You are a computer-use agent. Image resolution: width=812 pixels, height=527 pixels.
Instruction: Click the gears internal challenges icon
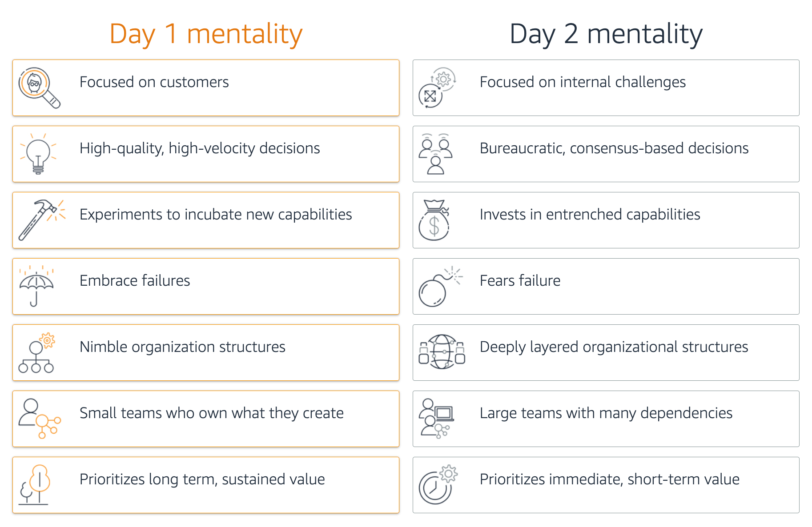point(437,87)
